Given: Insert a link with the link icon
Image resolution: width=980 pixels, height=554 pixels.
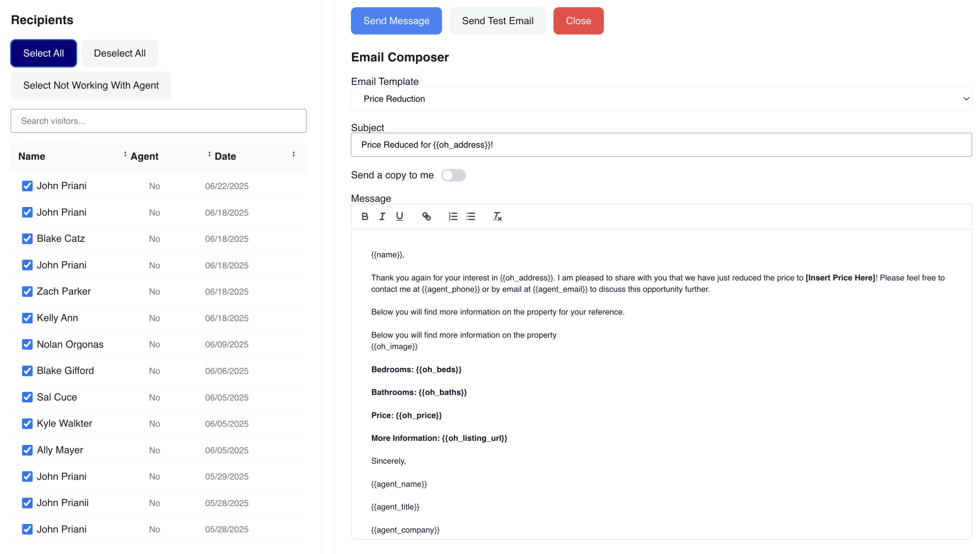Looking at the screenshot, I should pyautogui.click(x=426, y=217).
